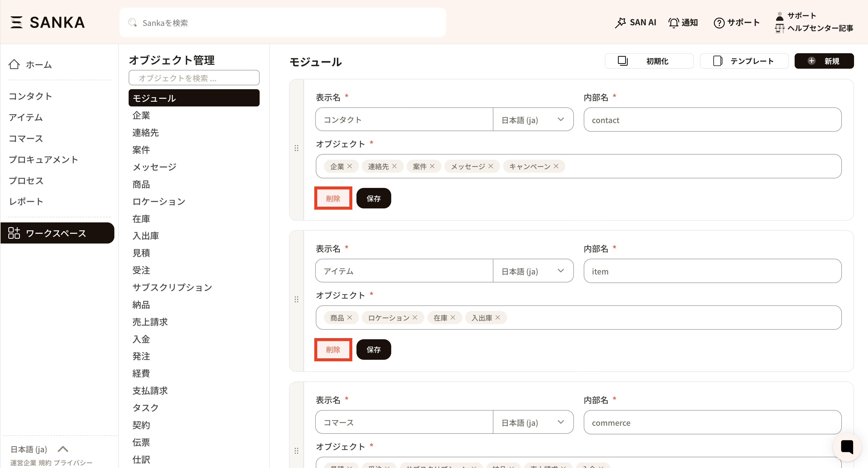Open プロキュアメント in the left sidebar
Viewport: 868px width, 468px height.
[x=43, y=159]
